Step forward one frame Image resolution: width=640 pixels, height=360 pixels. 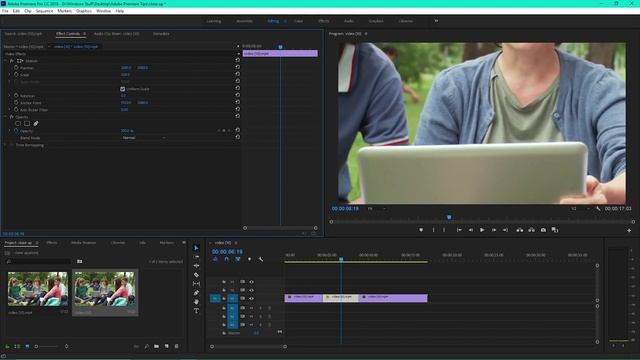pyautogui.click(x=494, y=230)
